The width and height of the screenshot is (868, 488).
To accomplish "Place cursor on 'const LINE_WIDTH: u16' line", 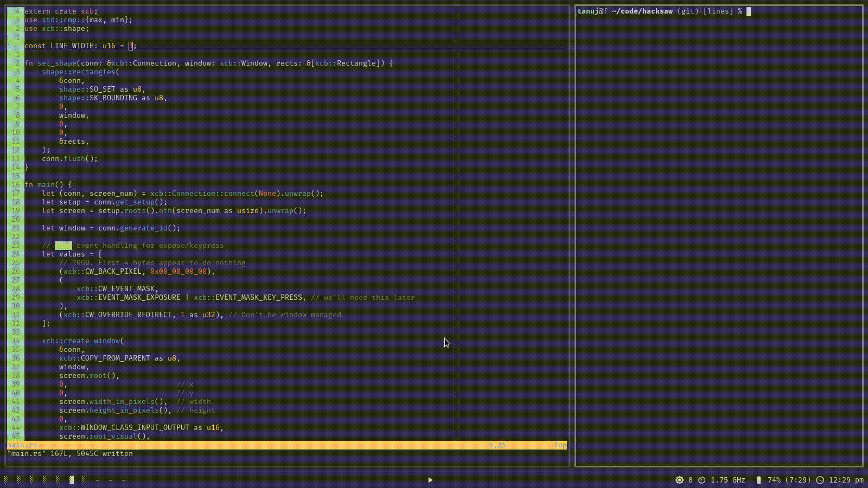I will [81, 46].
